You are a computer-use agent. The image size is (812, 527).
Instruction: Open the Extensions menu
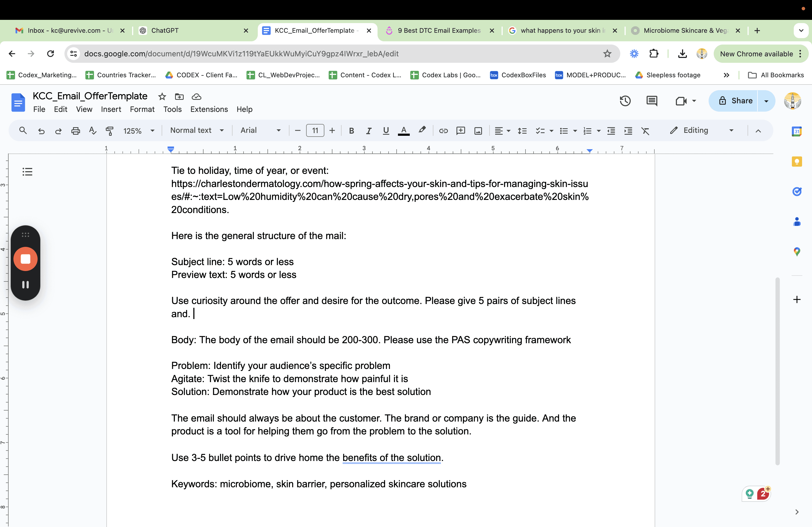tap(209, 109)
